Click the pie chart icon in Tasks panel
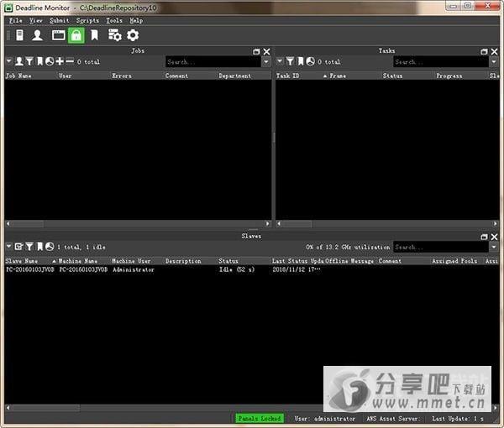The height and width of the screenshot is (428, 504). click(x=310, y=61)
